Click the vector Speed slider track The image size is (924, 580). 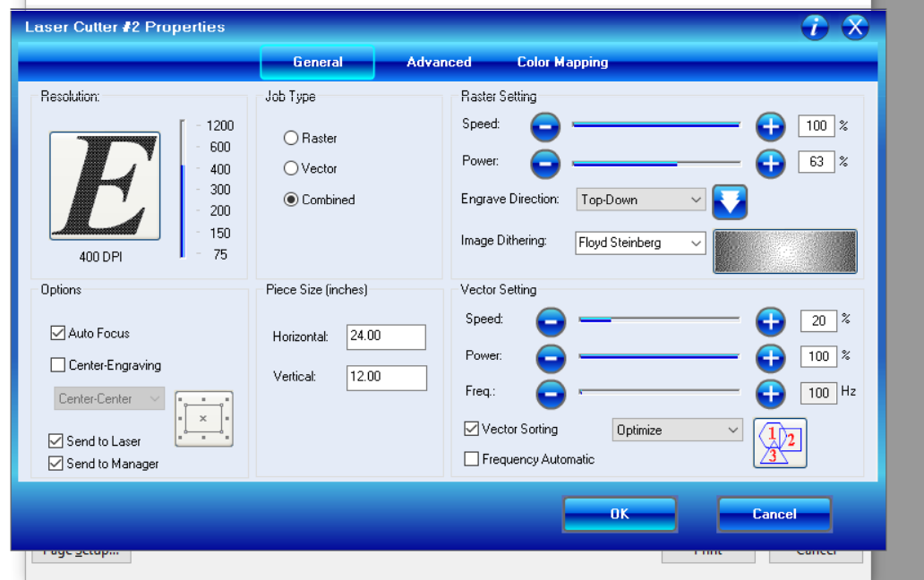point(659,320)
